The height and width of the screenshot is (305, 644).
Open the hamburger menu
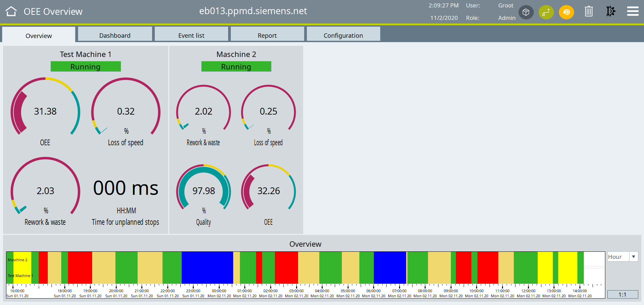[633, 11]
